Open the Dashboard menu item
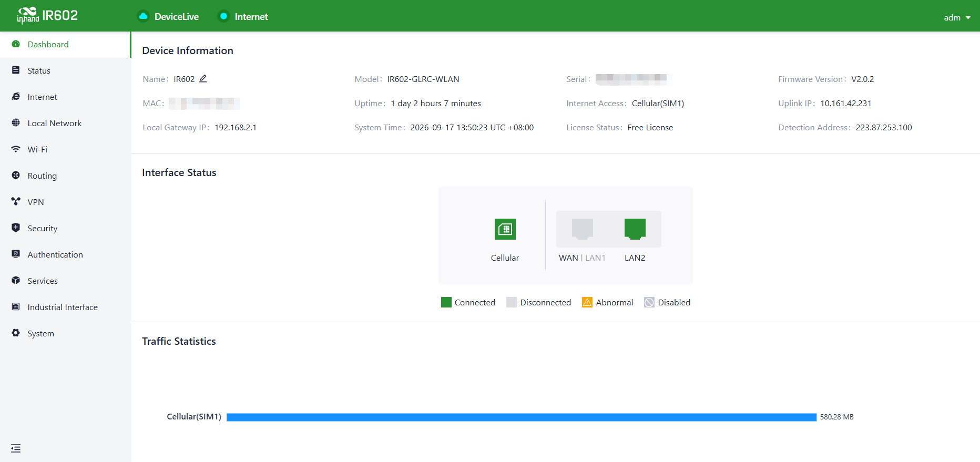980x462 pixels. (65, 45)
